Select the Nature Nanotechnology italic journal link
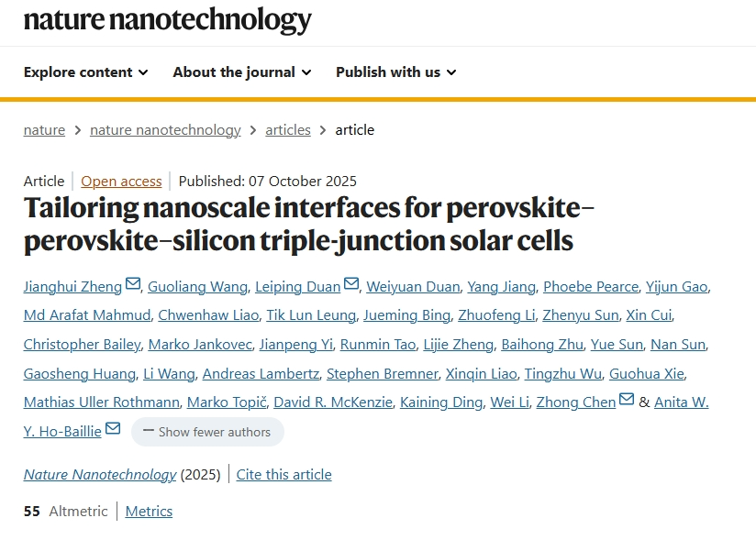This screenshot has height=540, width=756. pyautogui.click(x=100, y=474)
